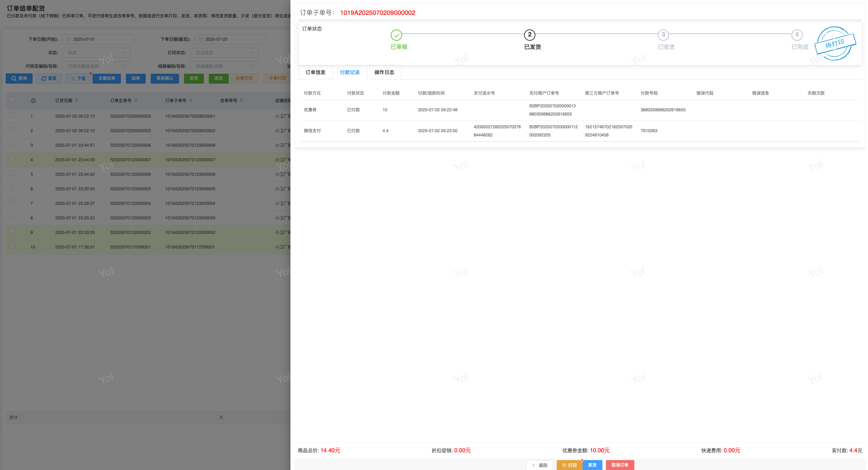Click the 已审核 green checkmark step icon
Viewport: 868px width, 470px height.
(x=396, y=35)
